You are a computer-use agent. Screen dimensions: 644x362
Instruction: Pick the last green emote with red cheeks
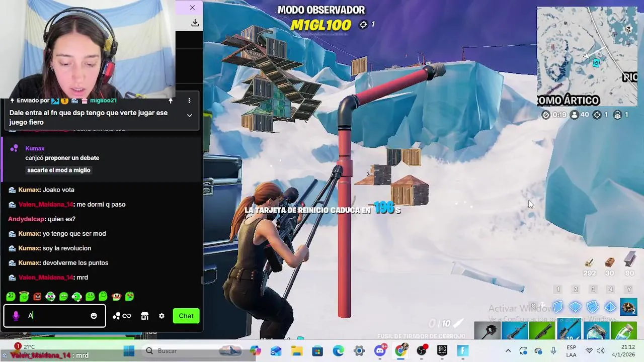[x=130, y=297]
